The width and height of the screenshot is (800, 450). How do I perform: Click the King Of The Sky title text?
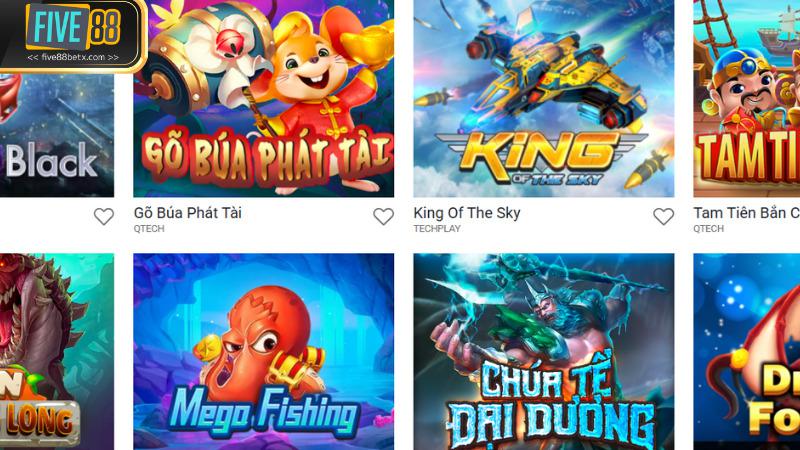(x=467, y=213)
